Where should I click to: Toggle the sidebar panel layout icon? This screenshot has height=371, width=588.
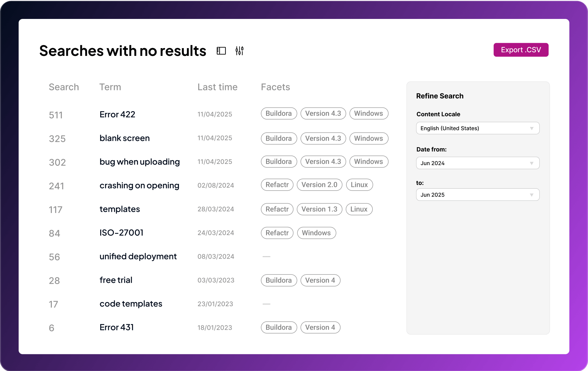click(221, 51)
